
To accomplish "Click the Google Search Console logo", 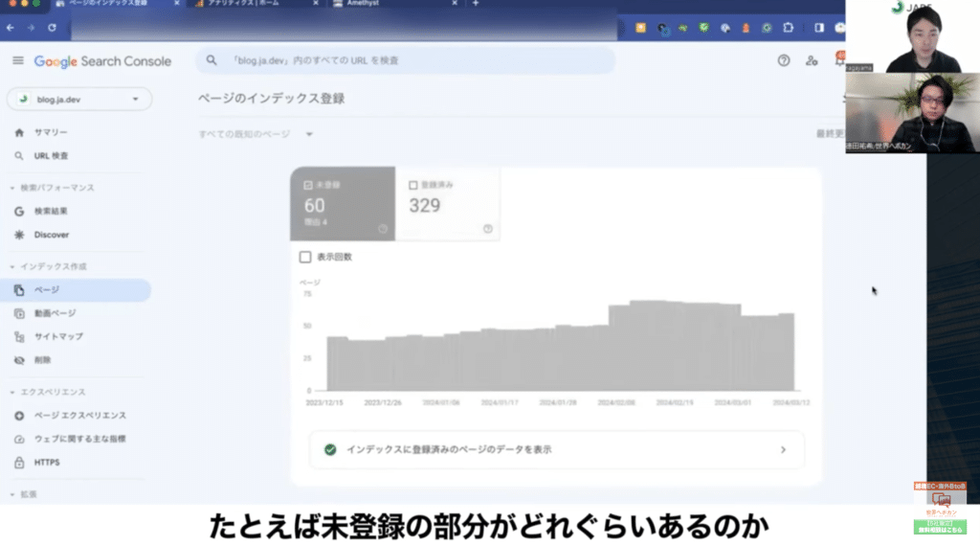I will click(x=102, y=61).
